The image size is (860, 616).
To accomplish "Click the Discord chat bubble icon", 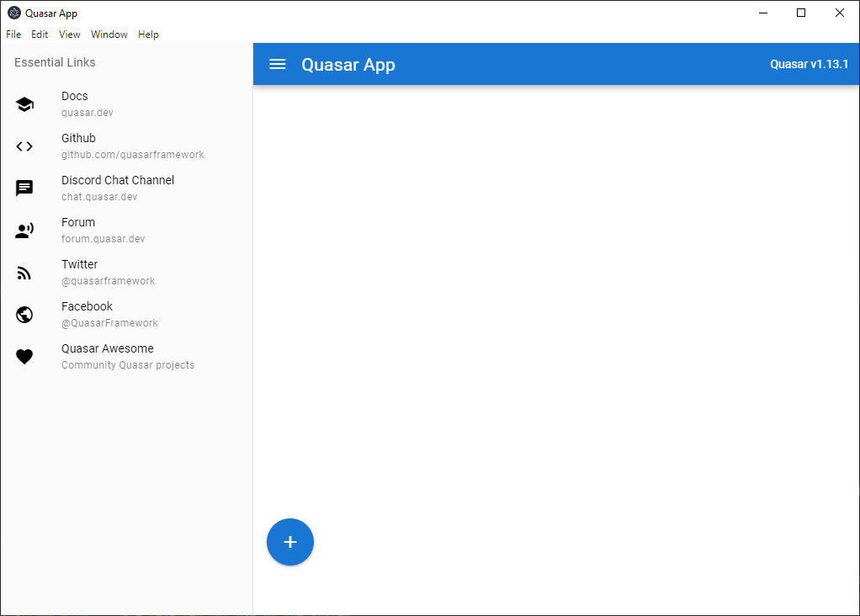I will (x=24, y=189).
